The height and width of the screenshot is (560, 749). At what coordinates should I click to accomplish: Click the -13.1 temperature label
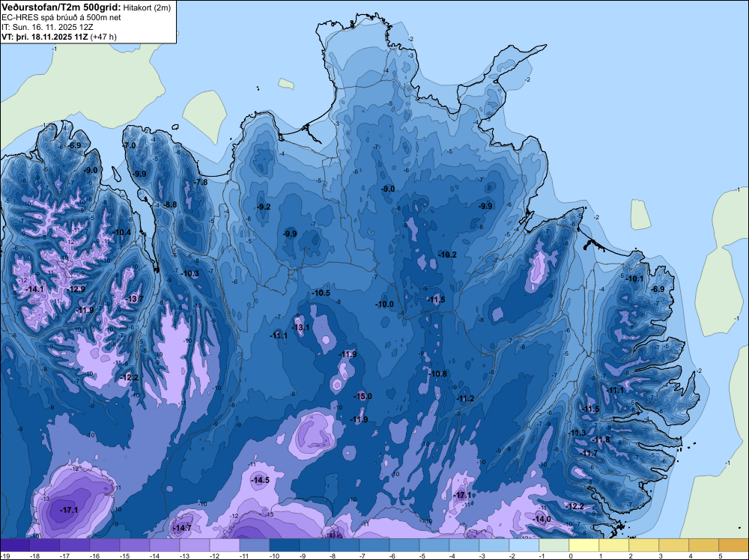[x=300, y=327]
